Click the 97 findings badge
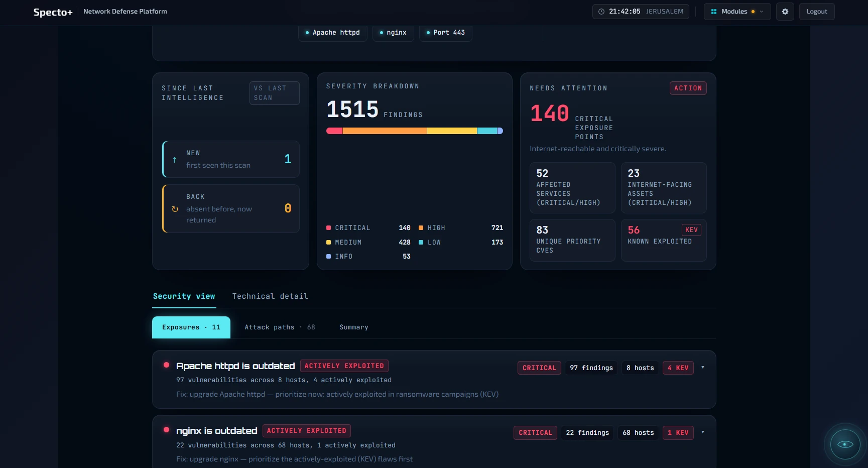 tap(591, 368)
